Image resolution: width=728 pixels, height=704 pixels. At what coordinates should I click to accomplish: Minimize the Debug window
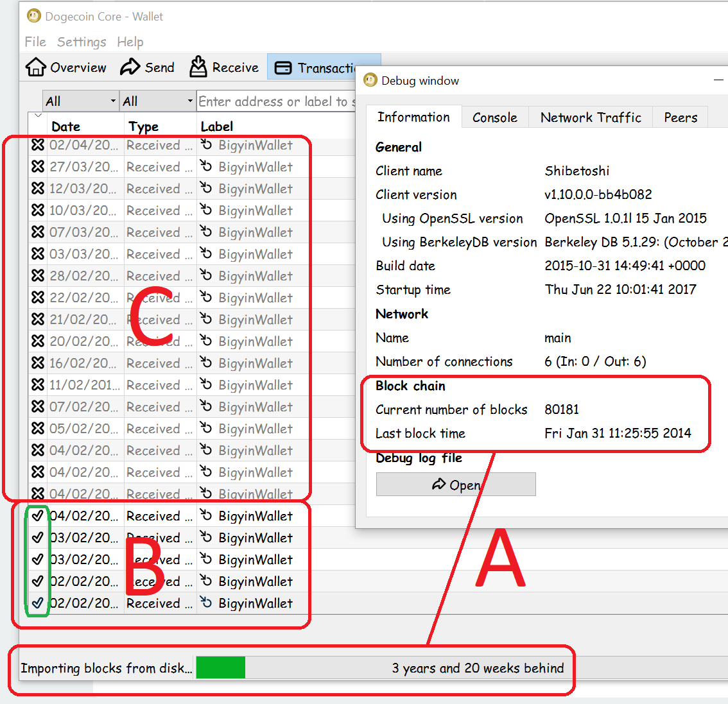tap(718, 80)
